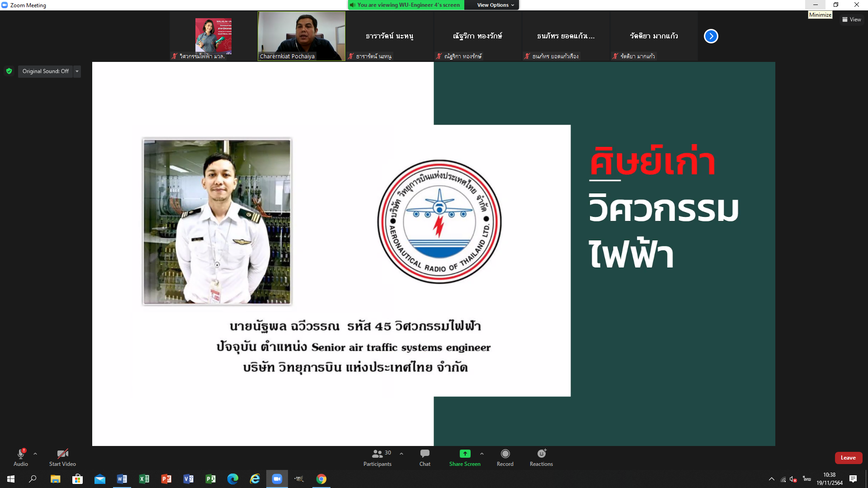
Task: Open Windows notification center icon
Action: pyautogui.click(x=853, y=479)
